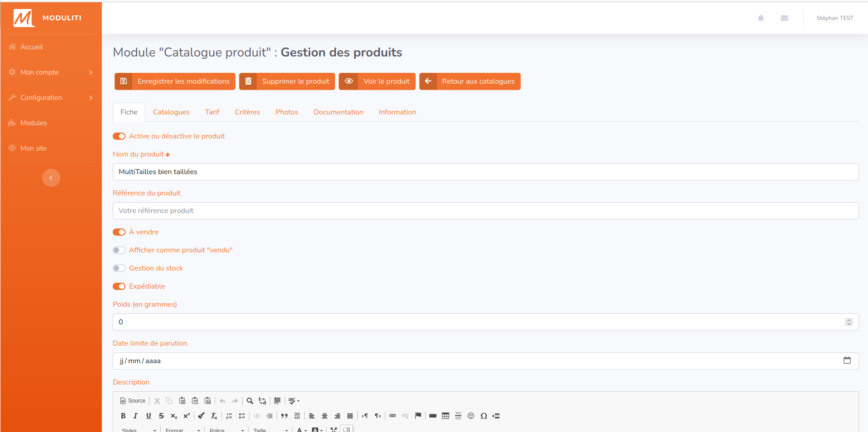The image size is (868, 432).
Task: Apply superscript formatting
Action: pyautogui.click(x=187, y=416)
